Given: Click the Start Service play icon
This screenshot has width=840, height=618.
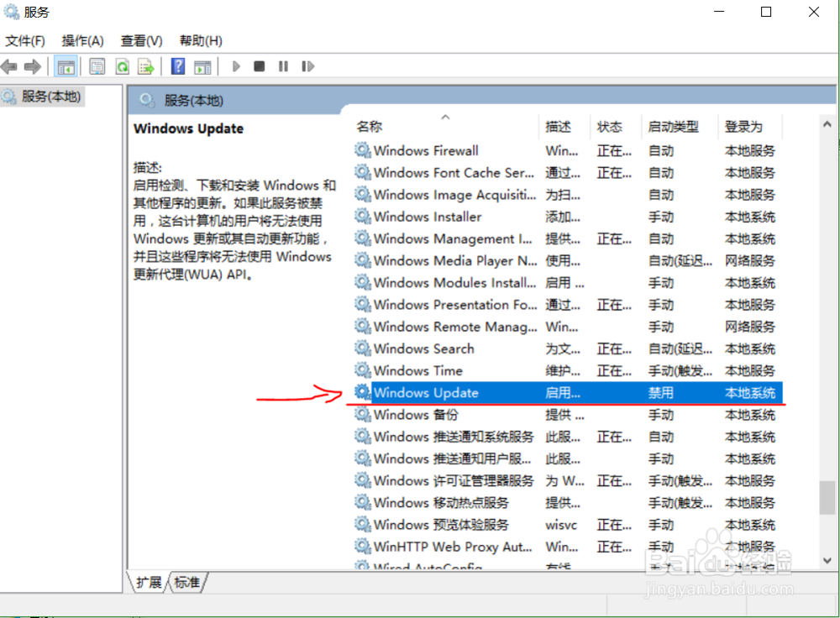Looking at the screenshot, I should [x=236, y=66].
